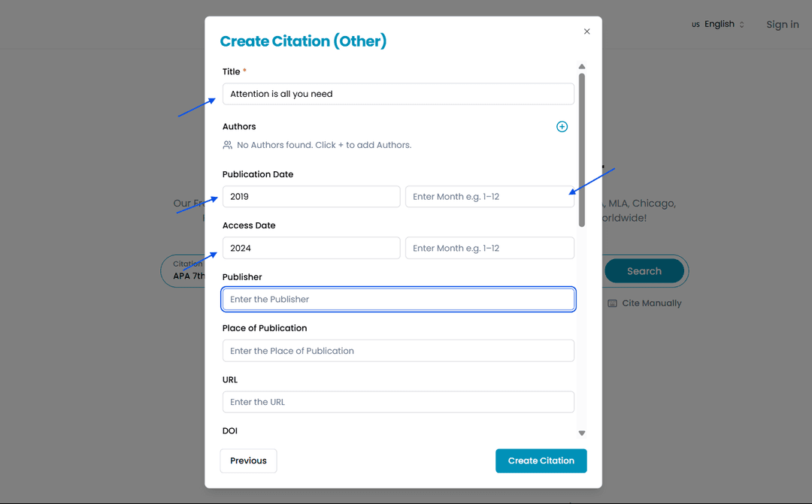Click the people icon beside No Authors found
This screenshot has width=812, height=504.
pyautogui.click(x=228, y=144)
